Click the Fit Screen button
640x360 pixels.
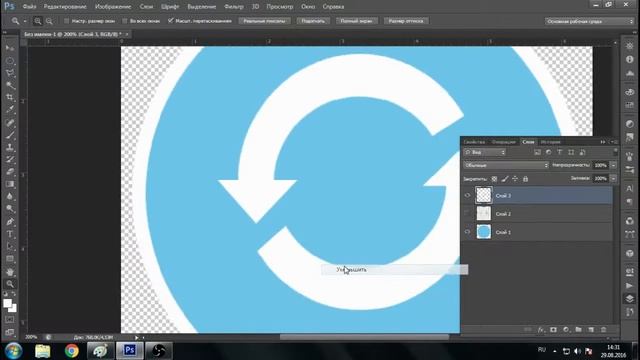(x=313, y=21)
